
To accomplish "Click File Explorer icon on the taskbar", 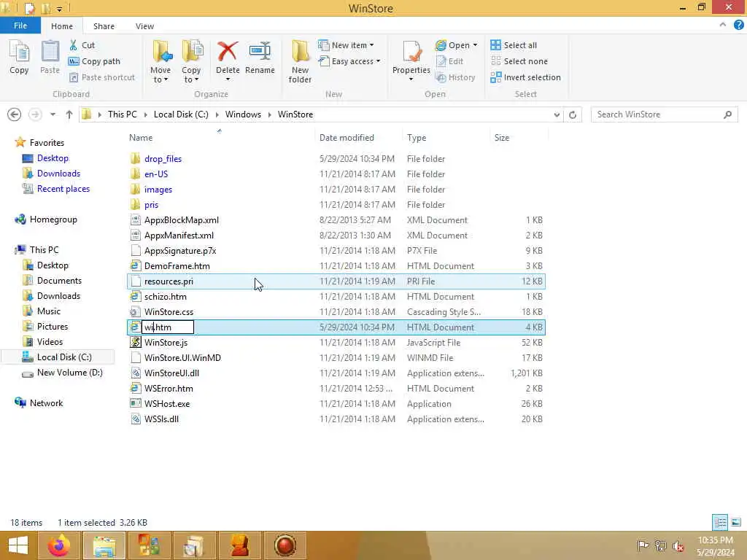I will (x=104, y=545).
